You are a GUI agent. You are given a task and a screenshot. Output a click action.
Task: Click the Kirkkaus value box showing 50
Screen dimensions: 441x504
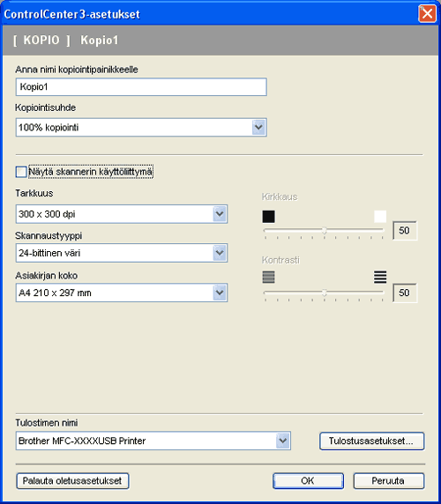[x=405, y=231]
